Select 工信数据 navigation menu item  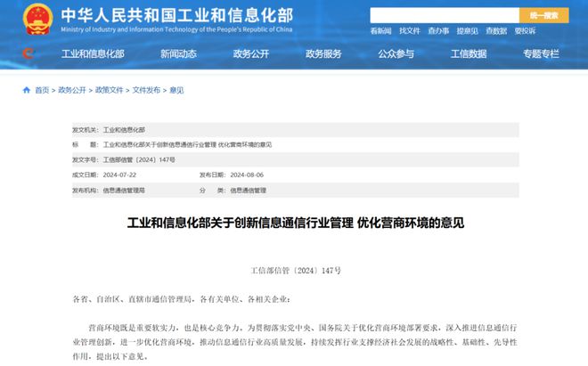pyautogui.click(x=469, y=54)
